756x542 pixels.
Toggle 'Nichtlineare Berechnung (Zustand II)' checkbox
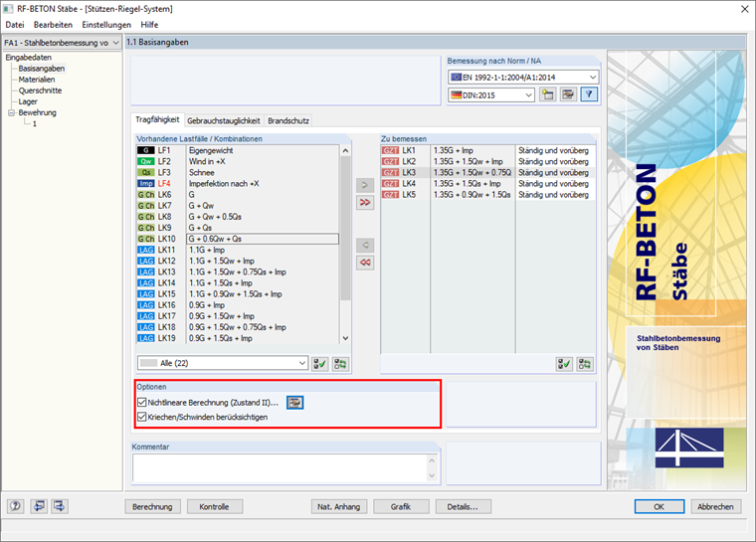pyautogui.click(x=141, y=402)
